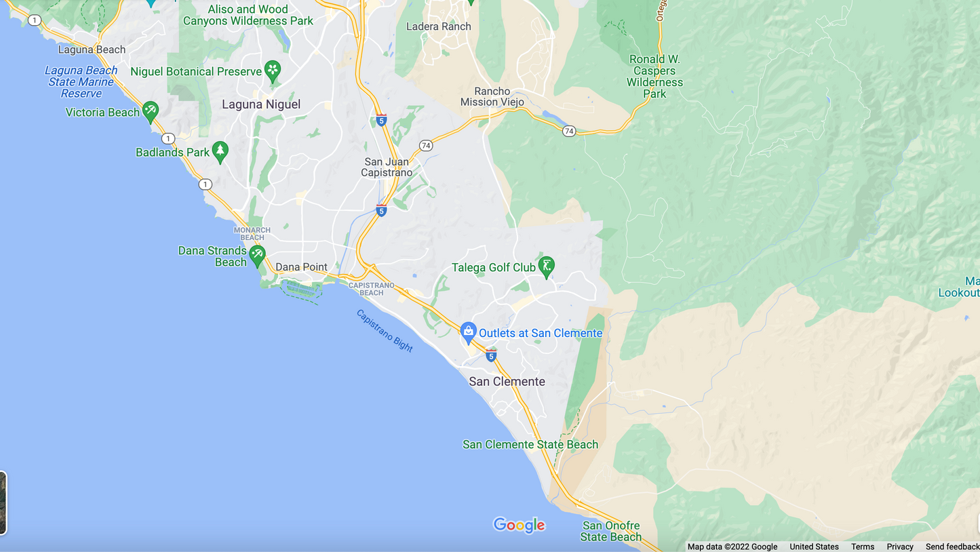Click Interstate 5 shield near San Juan Capistrano
Image resolution: width=980 pixels, height=552 pixels.
coord(381,210)
